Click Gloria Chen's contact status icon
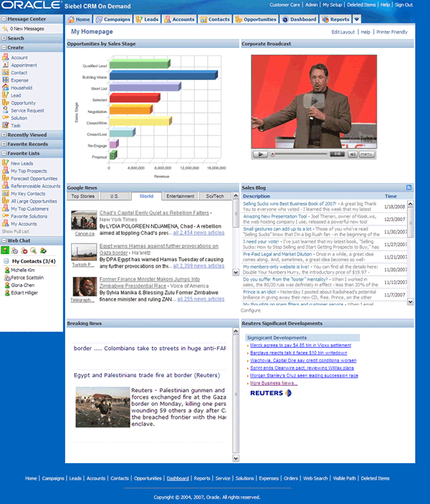Screen dimensions: 430x504 (7, 285)
